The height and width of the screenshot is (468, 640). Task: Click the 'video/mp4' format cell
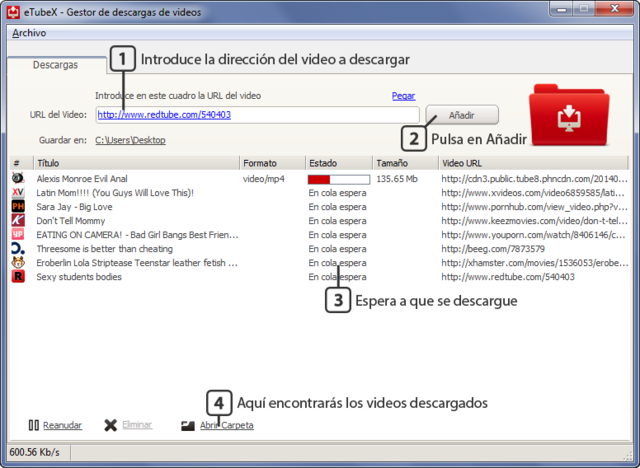pos(264,179)
